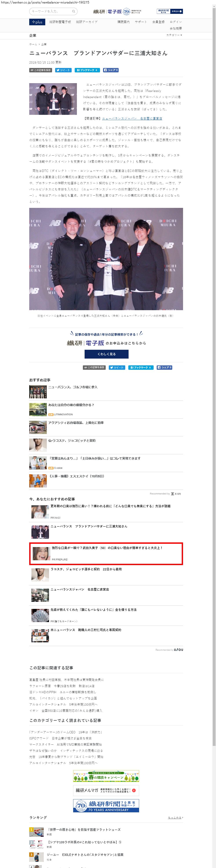This screenshot has height=868, width=216.
Task: Click the top Hatena ブックマーク button
Action: click(87, 70)
